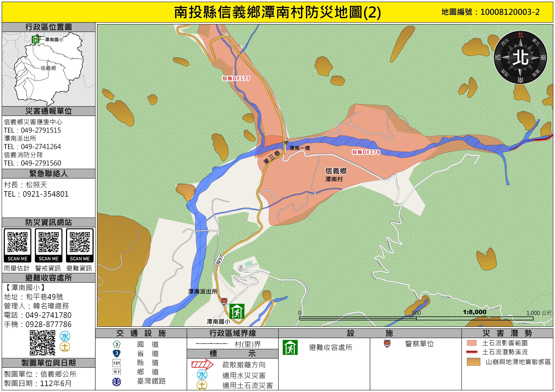555x392 pixels.
Task: Click the police station icon on the map
Action: tap(224, 301)
